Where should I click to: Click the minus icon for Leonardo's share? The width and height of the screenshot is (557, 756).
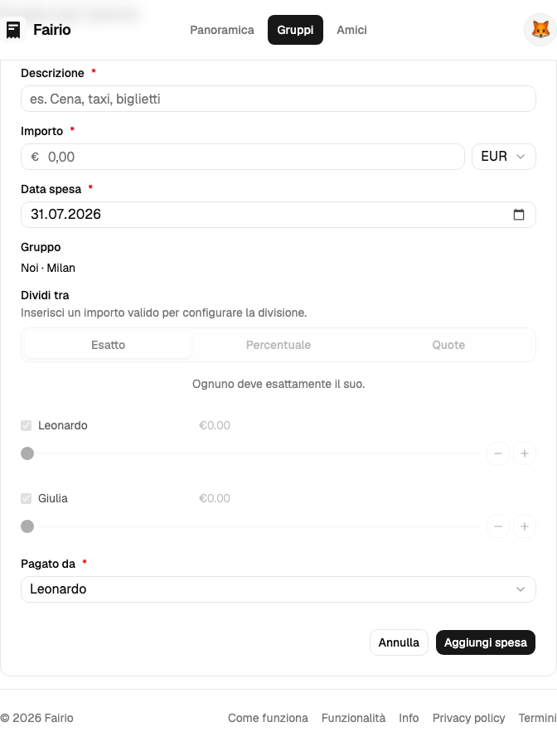click(498, 453)
